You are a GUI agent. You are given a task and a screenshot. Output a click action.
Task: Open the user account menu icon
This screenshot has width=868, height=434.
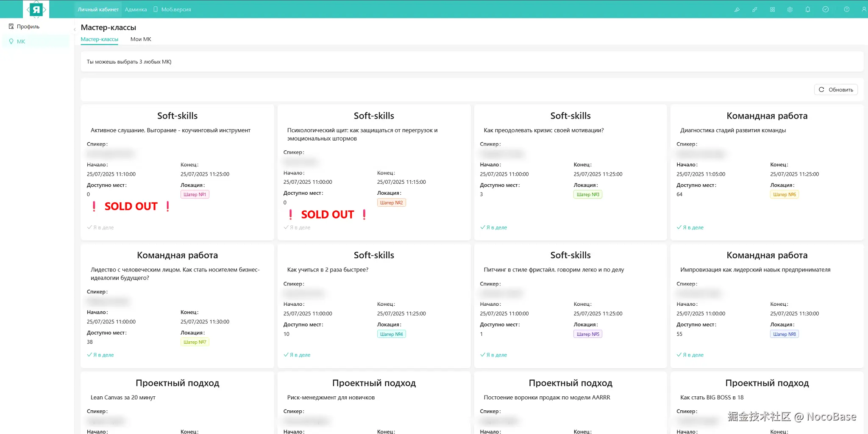coord(864,9)
